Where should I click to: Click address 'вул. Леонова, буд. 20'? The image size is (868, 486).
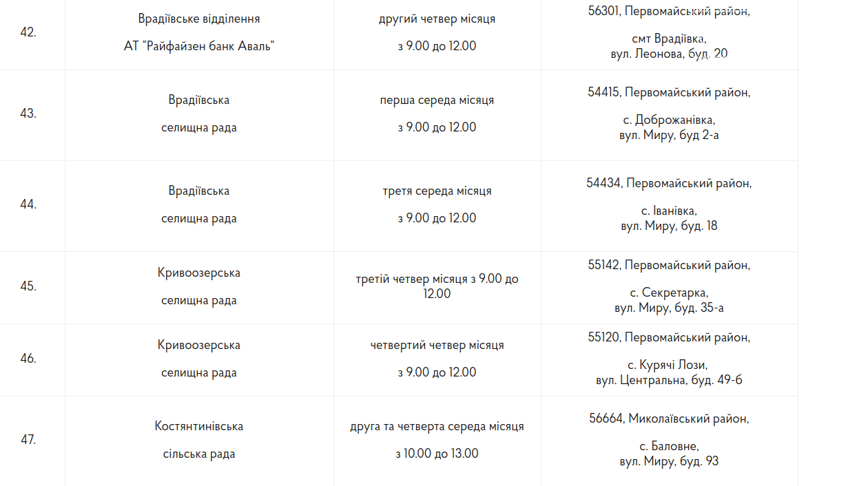coord(669,53)
